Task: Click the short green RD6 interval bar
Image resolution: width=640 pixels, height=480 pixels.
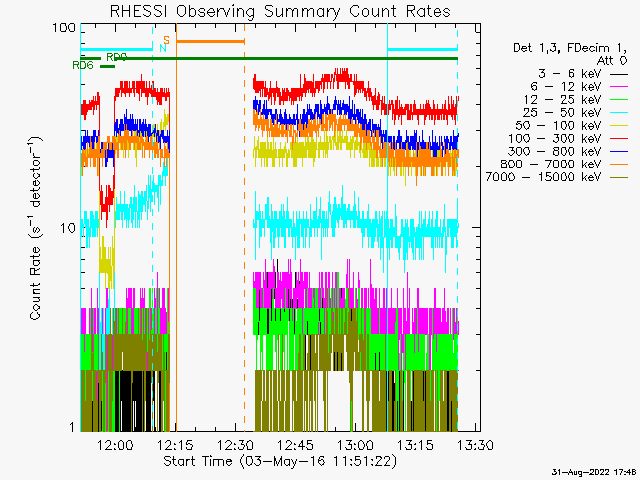Action: (x=108, y=66)
